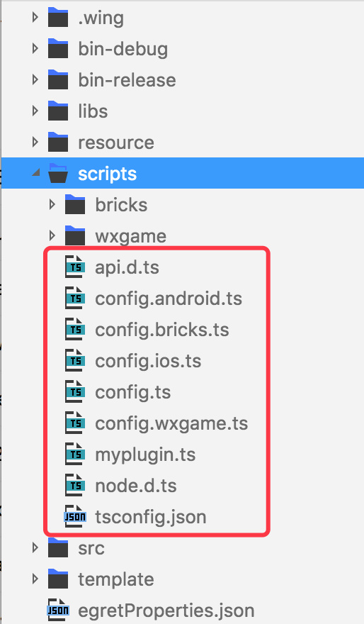Expand the template folder arrow
The width and height of the screenshot is (364, 624).
click(35, 579)
